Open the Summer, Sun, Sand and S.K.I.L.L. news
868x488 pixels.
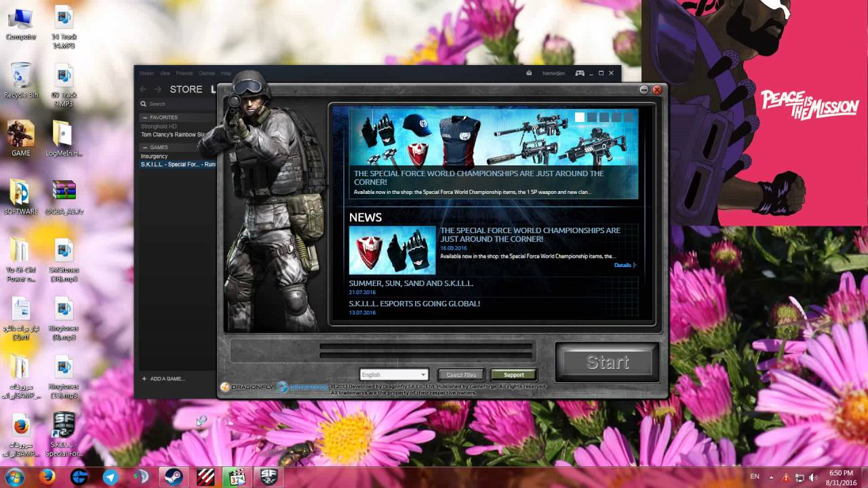point(411,283)
